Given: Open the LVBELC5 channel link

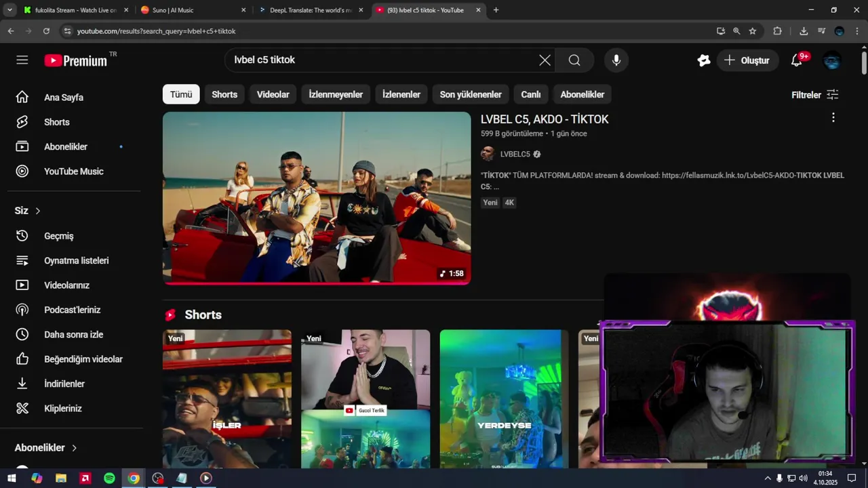Looking at the screenshot, I should click(515, 154).
